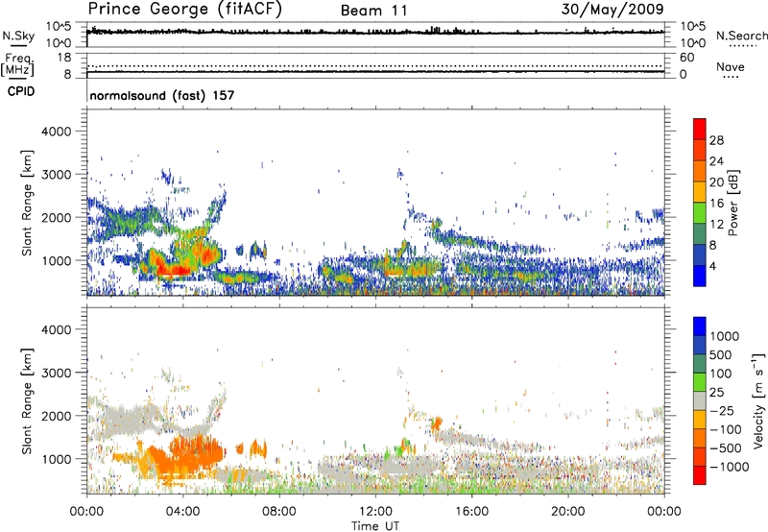Click the "4" power colorbar value
Screen dimensions: 768x532
coord(712,266)
